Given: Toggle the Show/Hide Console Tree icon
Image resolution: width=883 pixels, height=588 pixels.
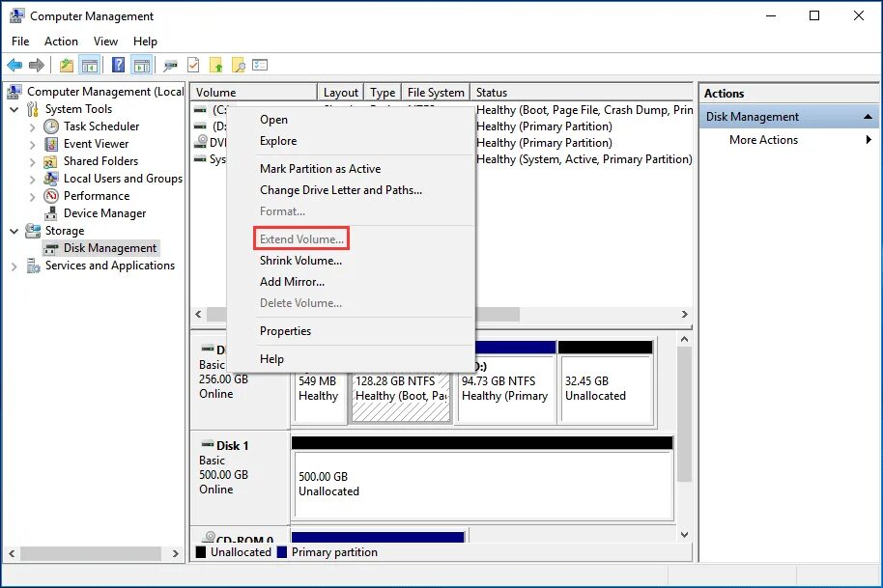Looking at the screenshot, I should [90, 66].
